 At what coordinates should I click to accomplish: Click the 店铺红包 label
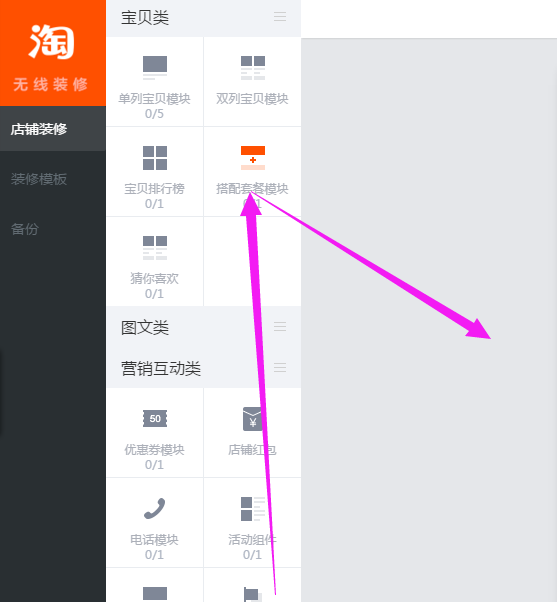click(x=252, y=450)
